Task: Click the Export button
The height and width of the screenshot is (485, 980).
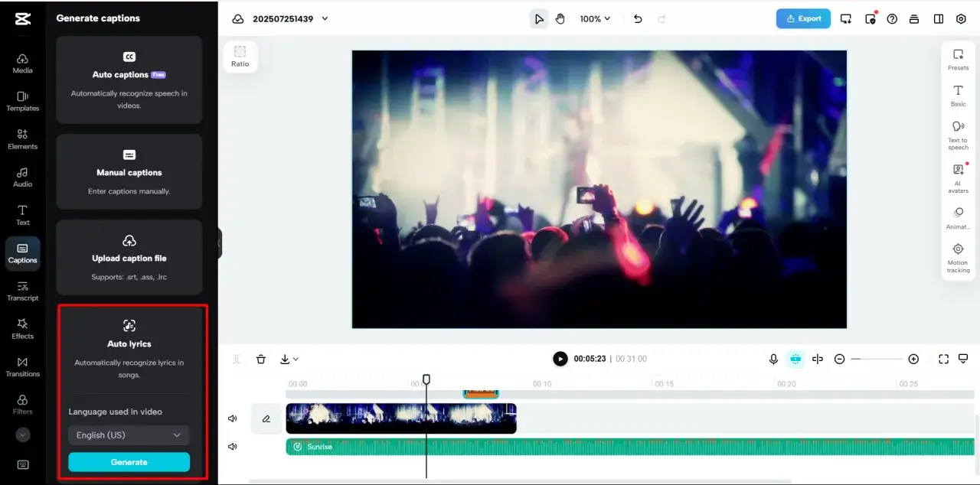Action: click(x=802, y=19)
